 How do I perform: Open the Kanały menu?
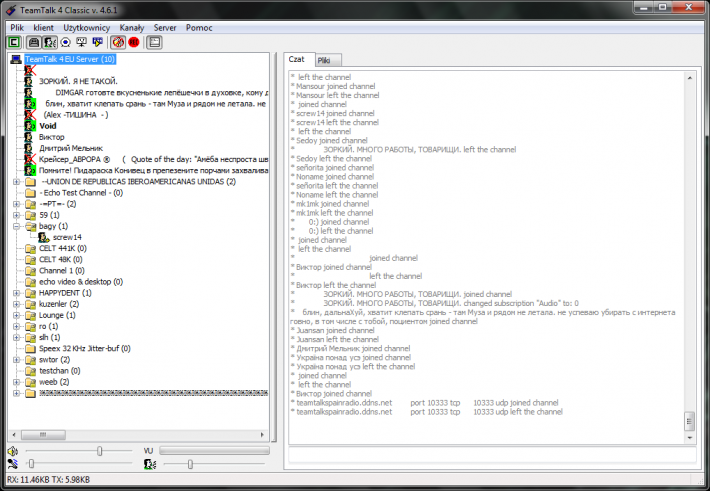pyautogui.click(x=132, y=28)
